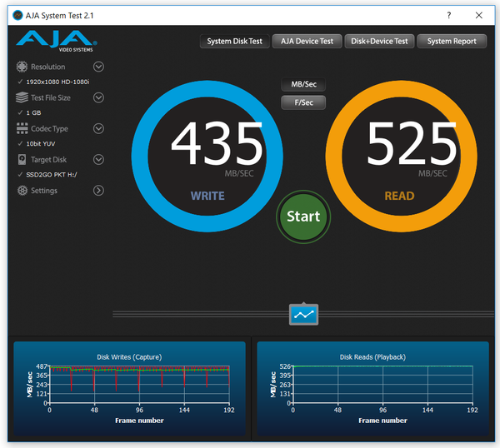
Task: Click the 487 value on writes graph
Action: tap(42, 366)
